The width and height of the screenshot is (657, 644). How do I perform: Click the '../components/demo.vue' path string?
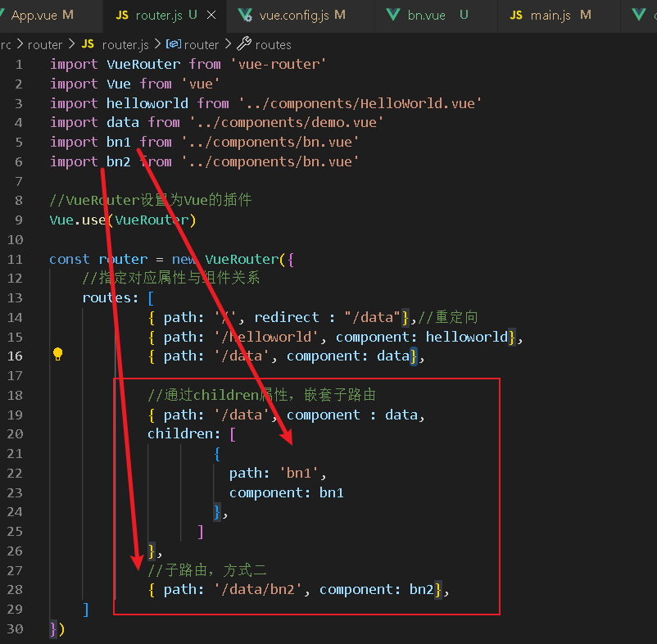point(287,123)
